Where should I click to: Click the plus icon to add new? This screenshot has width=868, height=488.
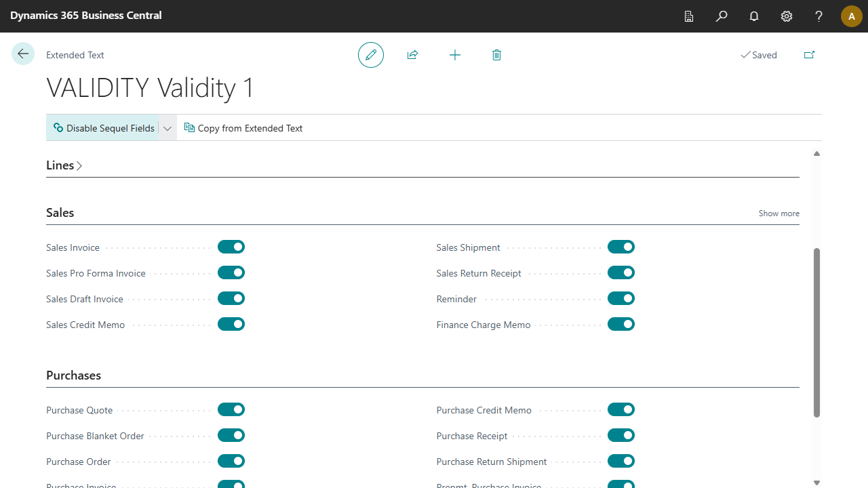pyautogui.click(x=455, y=55)
